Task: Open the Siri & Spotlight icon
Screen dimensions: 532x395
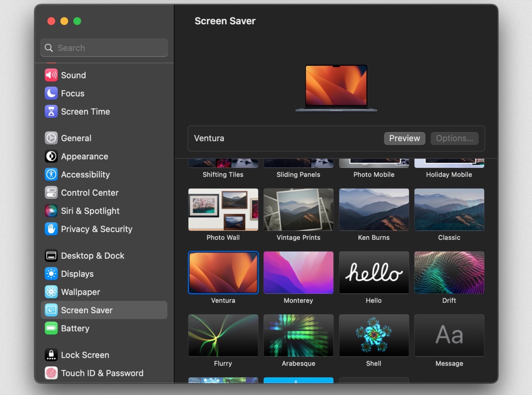Action: (x=51, y=211)
